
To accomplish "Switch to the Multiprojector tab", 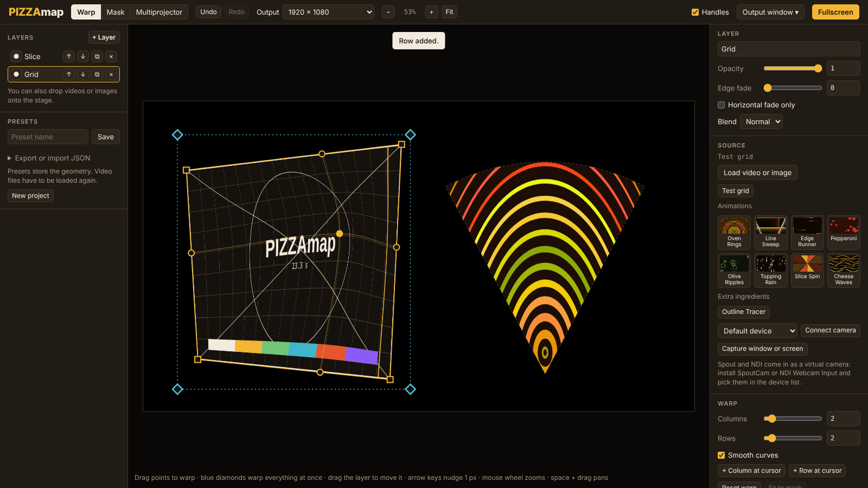I will pyautogui.click(x=159, y=12).
